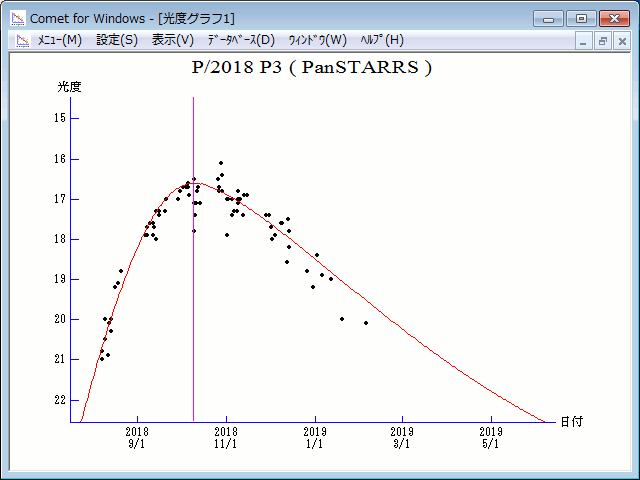Click the 光度 magnitude axis label
The width and height of the screenshot is (640, 480).
click(69, 87)
